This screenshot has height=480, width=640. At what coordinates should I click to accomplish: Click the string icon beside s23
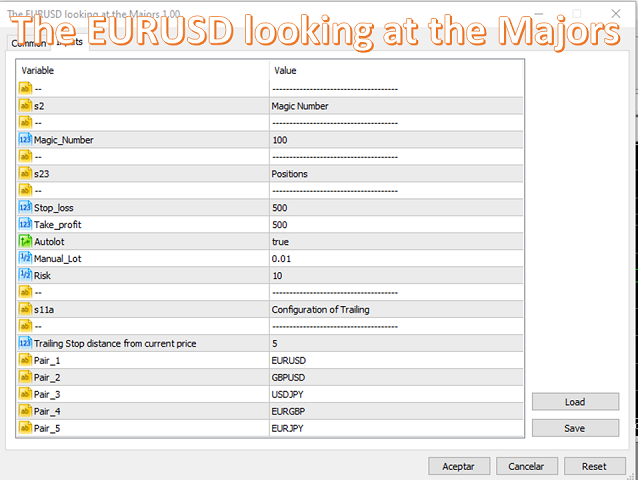tap(25, 173)
